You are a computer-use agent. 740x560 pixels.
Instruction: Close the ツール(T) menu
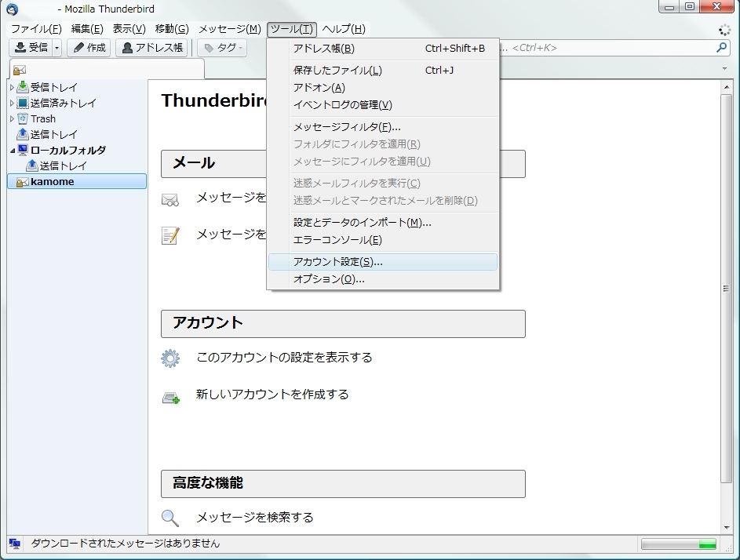(292, 29)
